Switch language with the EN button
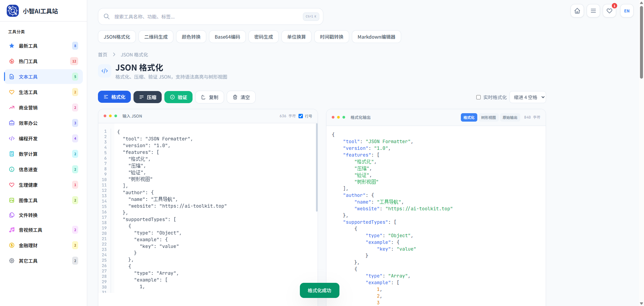644x306 pixels. 627,11
